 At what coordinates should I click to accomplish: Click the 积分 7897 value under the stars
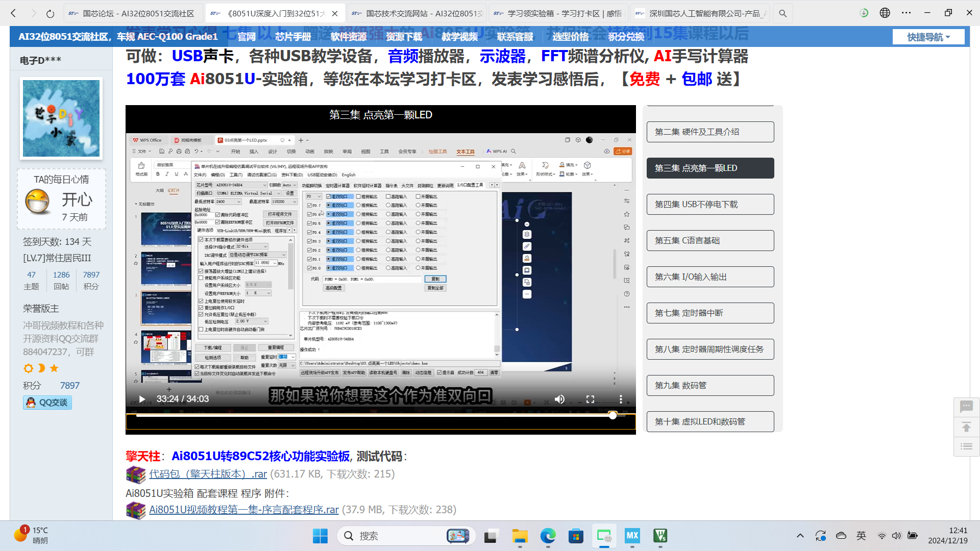coord(69,386)
